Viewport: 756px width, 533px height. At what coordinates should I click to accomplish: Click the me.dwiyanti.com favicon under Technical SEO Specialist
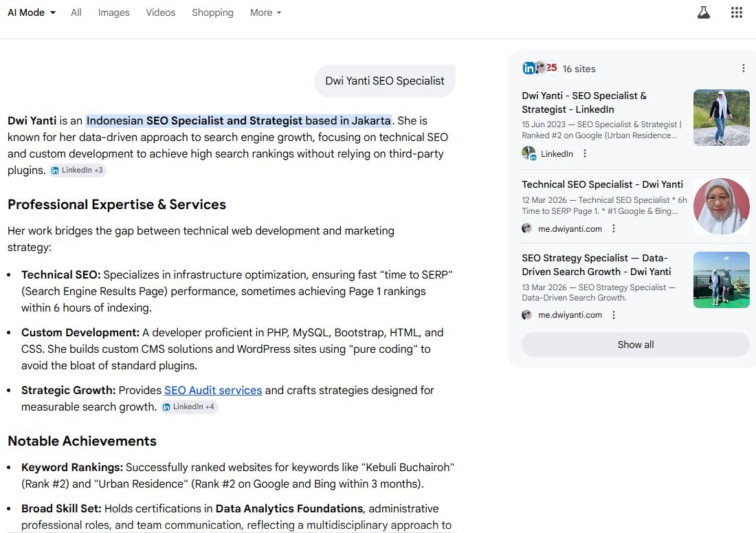[x=526, y=228]
